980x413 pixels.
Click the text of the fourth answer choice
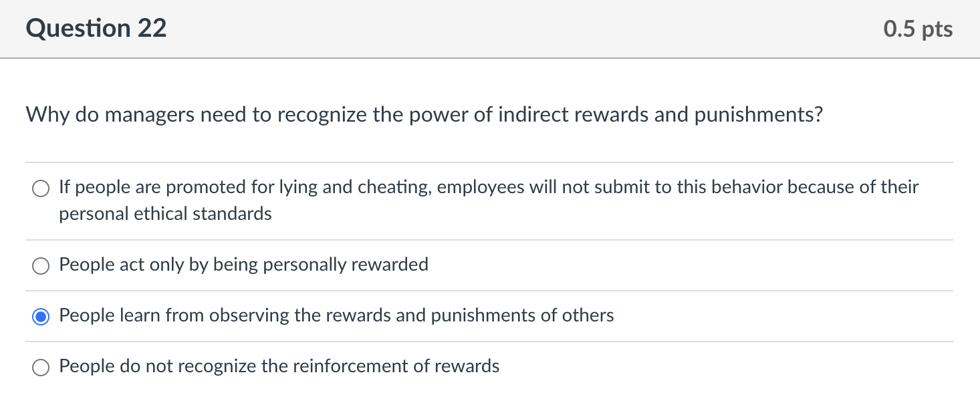(x=279, y=366)
